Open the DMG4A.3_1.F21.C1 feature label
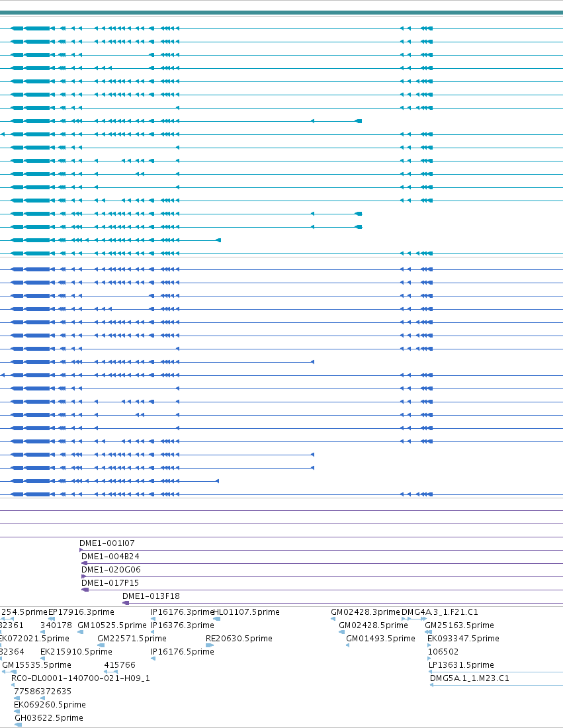Image resolution: width=563 pixels, height=728 pixels. point(439,612)
